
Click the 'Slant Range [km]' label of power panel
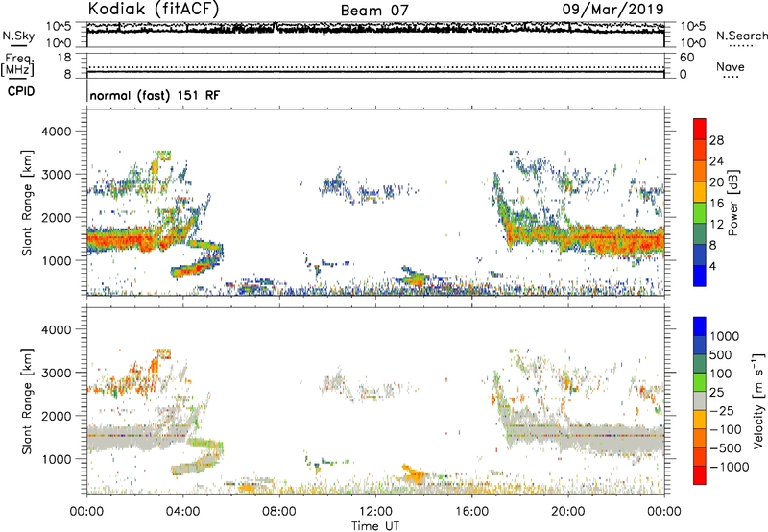[27, 203]
